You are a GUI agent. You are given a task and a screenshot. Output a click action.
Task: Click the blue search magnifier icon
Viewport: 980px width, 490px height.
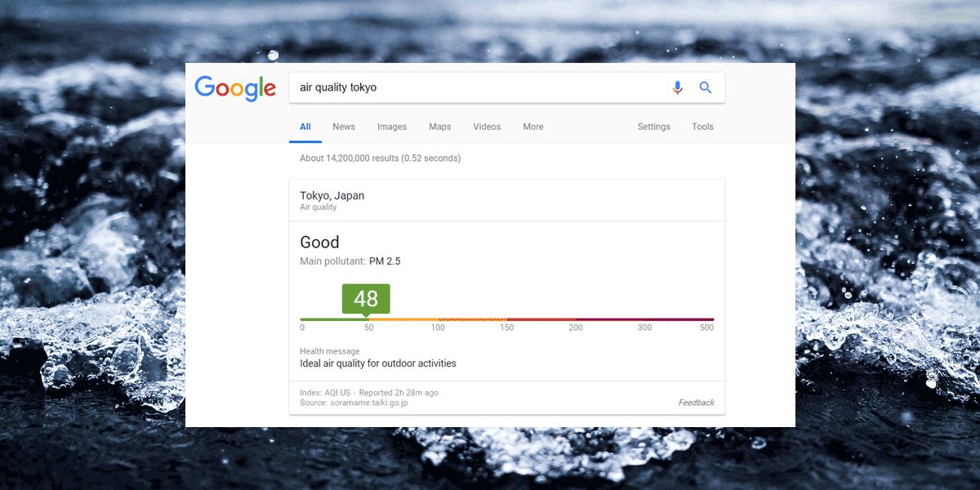706,87
